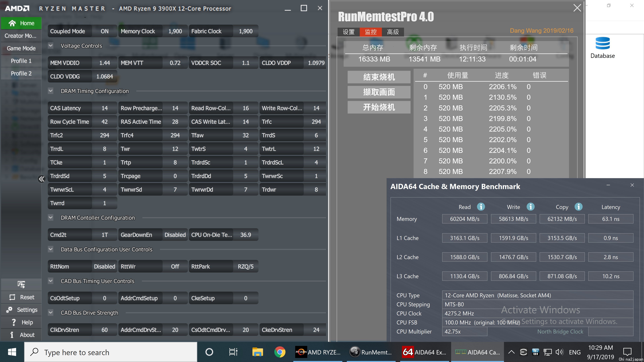
Task: Collapse the DRAM Timing Configuration section
Action: coord(50,91)
